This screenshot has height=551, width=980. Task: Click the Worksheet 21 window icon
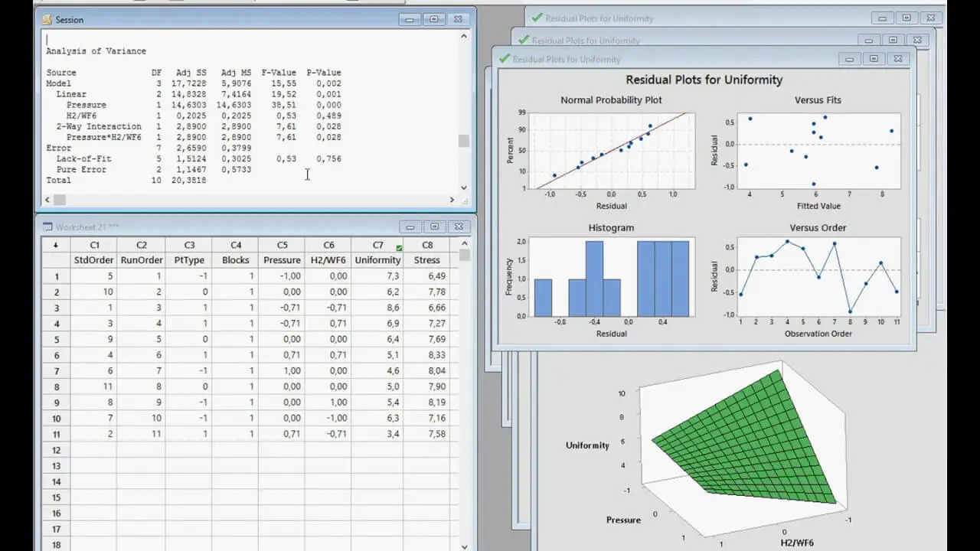coord(47,227)
